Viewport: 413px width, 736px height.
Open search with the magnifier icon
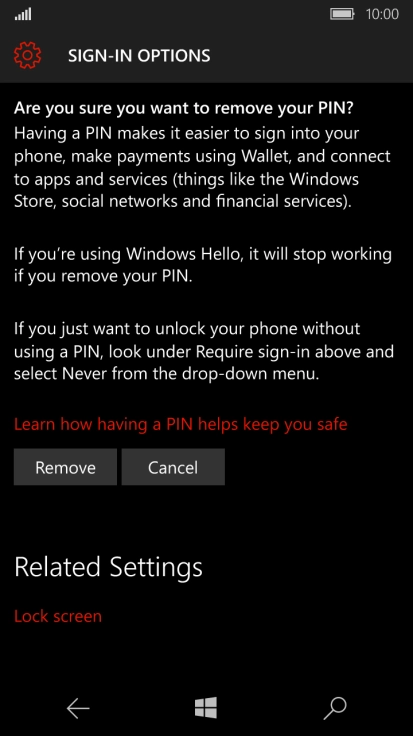tap(335, 708)
